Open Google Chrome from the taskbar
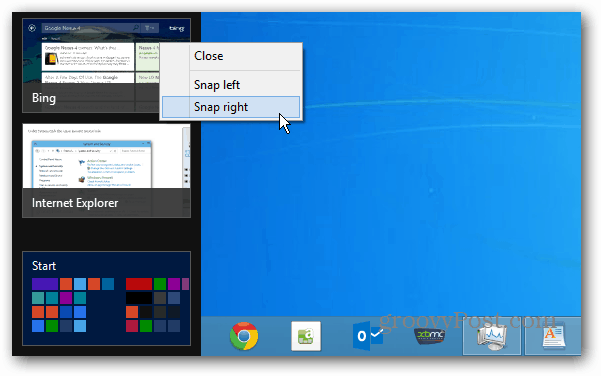This screenshot has height=376, width=601. point(244,336)
